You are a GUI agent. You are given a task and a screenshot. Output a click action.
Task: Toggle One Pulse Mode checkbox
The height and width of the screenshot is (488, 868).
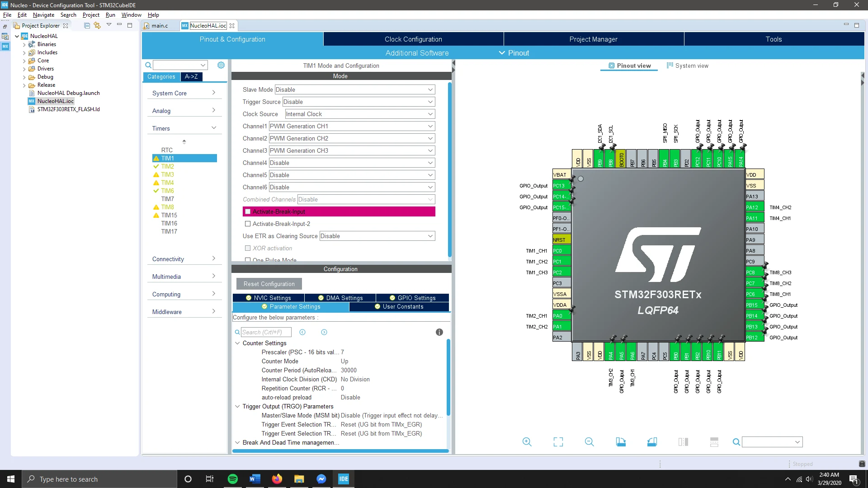(x=248, y=260)
